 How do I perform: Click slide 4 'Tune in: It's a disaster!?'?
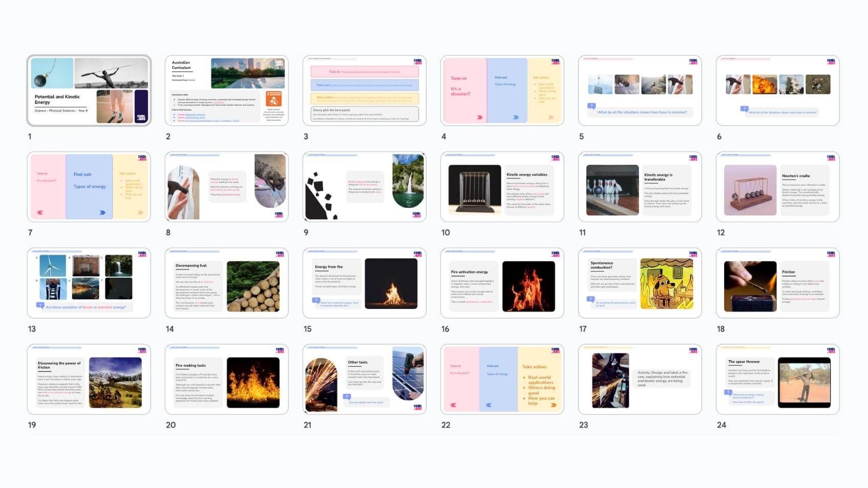(502, 91)
